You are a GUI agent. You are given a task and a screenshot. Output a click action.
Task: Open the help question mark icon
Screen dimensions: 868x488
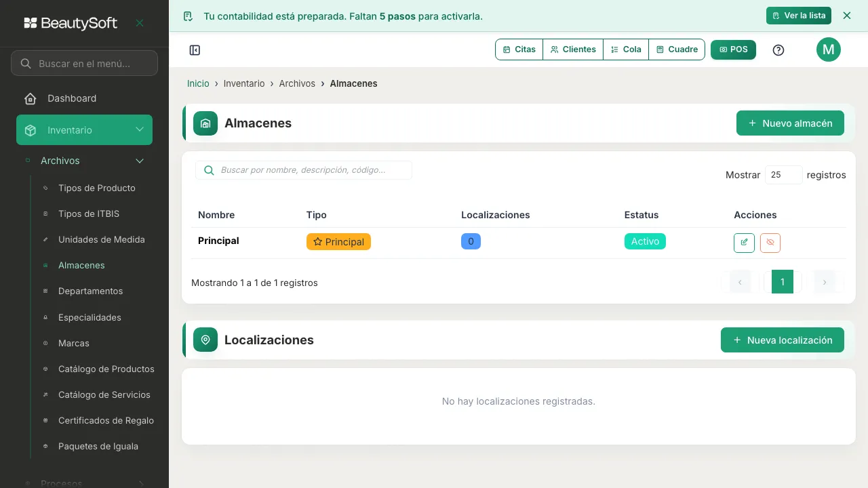click(778, 50)
